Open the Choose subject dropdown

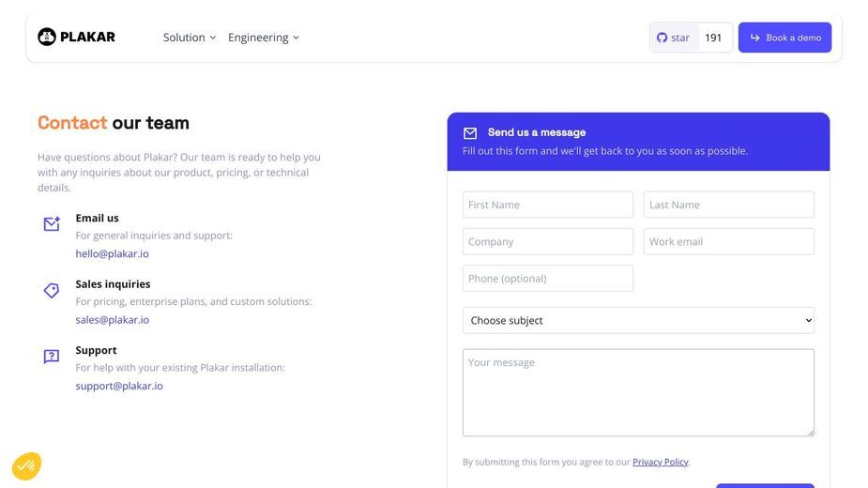[638, 320]
